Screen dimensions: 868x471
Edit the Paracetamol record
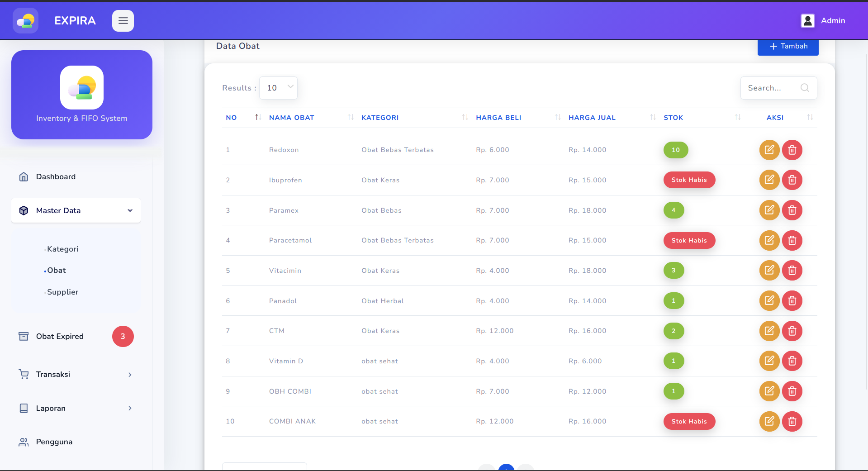click(x=769, y=240)
